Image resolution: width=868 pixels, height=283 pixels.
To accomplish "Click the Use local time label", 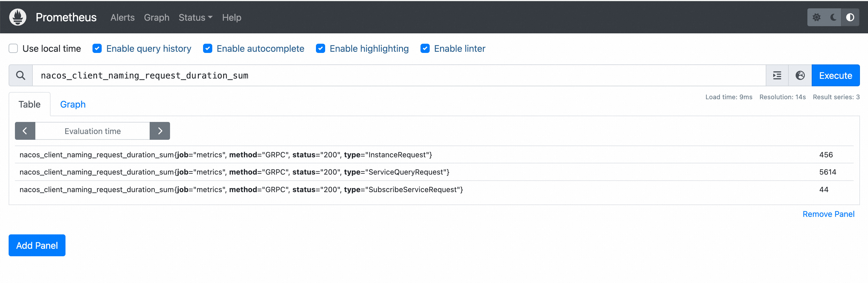I will (51, 49).
